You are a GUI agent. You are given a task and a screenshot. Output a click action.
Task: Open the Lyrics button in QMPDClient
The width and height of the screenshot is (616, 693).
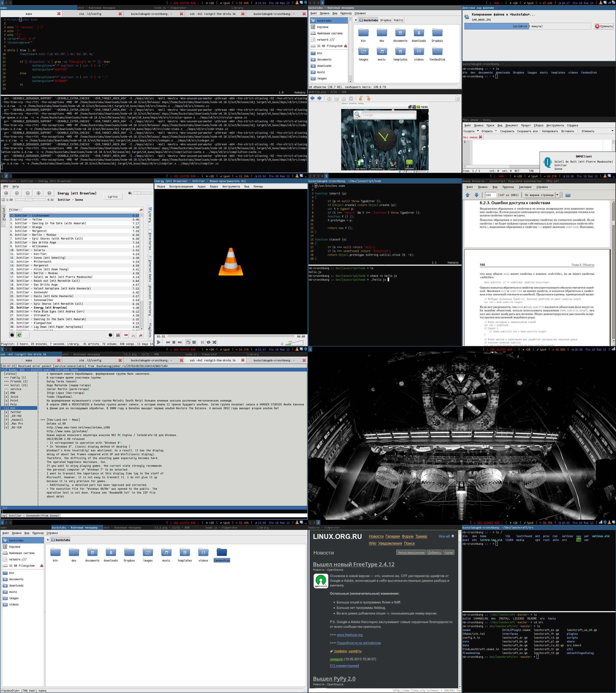(113, 196)
